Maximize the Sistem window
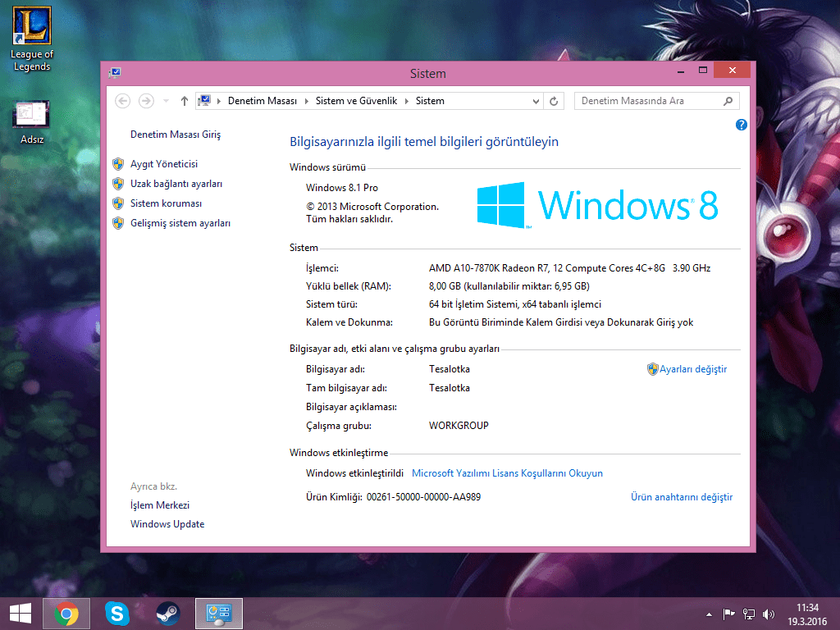 (x=703, y=71)
